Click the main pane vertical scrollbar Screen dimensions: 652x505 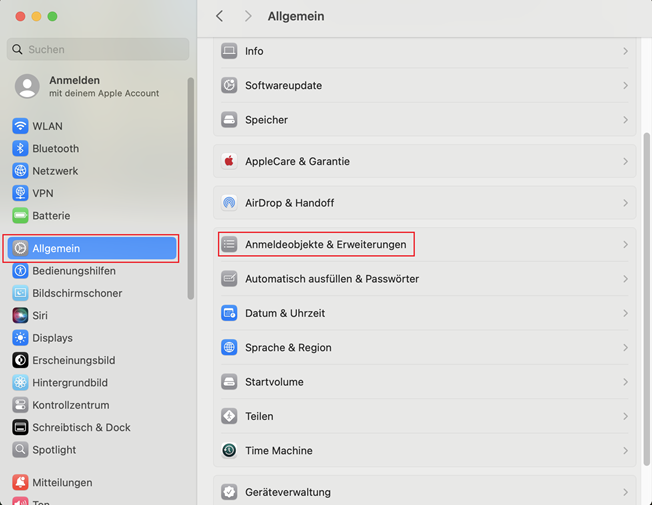(x=647, y=299)
